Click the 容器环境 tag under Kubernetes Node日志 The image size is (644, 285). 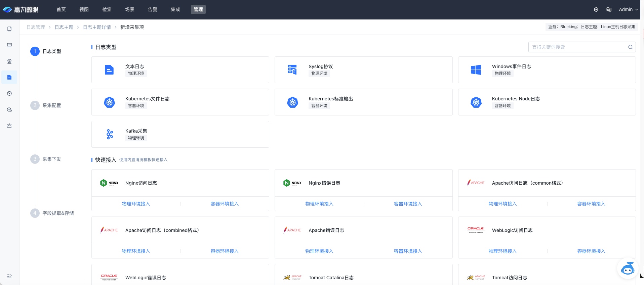[502, 106]
